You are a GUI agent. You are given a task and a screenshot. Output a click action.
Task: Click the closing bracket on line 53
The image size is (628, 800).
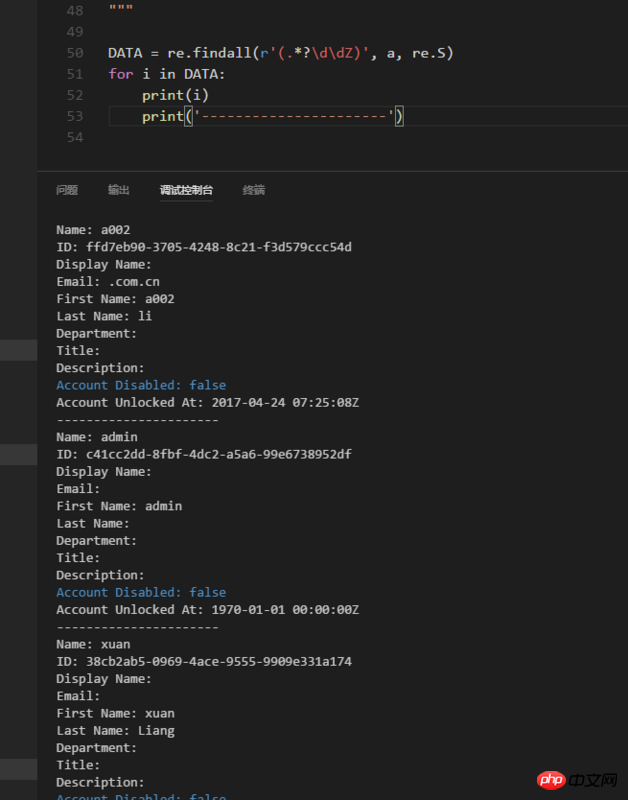pyautogui.click(x=399, y=116)
